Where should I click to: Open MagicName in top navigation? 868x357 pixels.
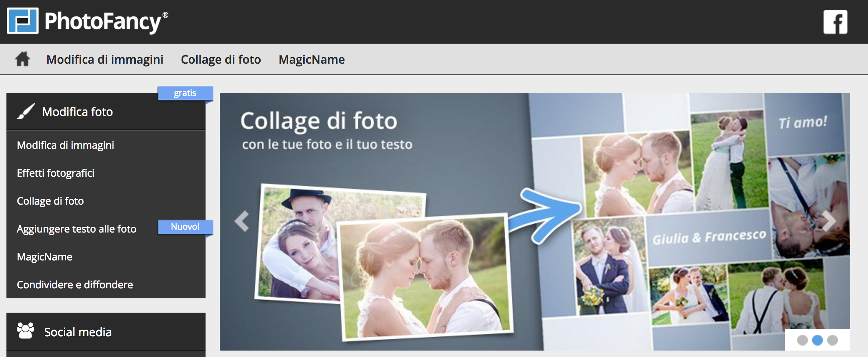point(312,59)
